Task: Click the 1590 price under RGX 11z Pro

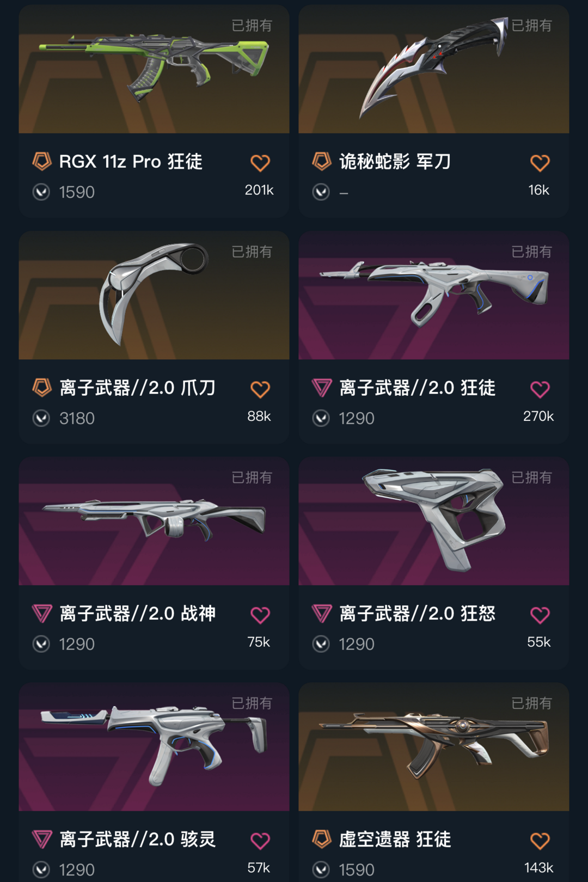Action: 77,192
